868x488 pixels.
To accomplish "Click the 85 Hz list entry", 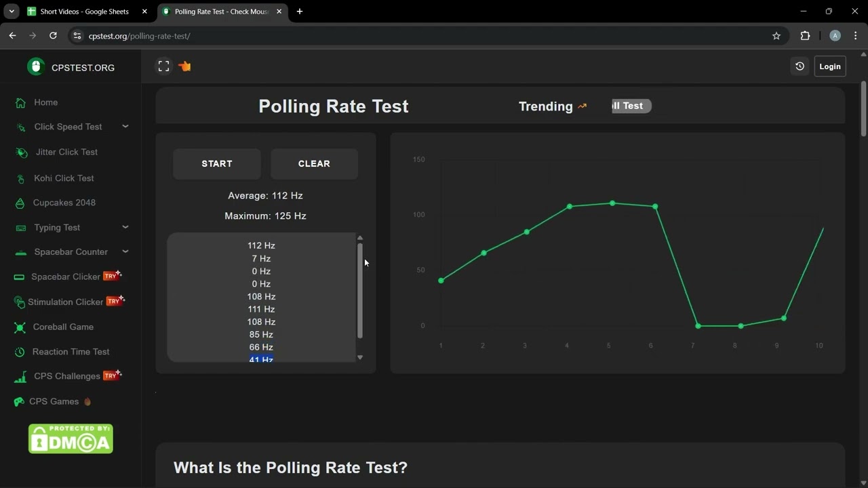I will (261, 334).
